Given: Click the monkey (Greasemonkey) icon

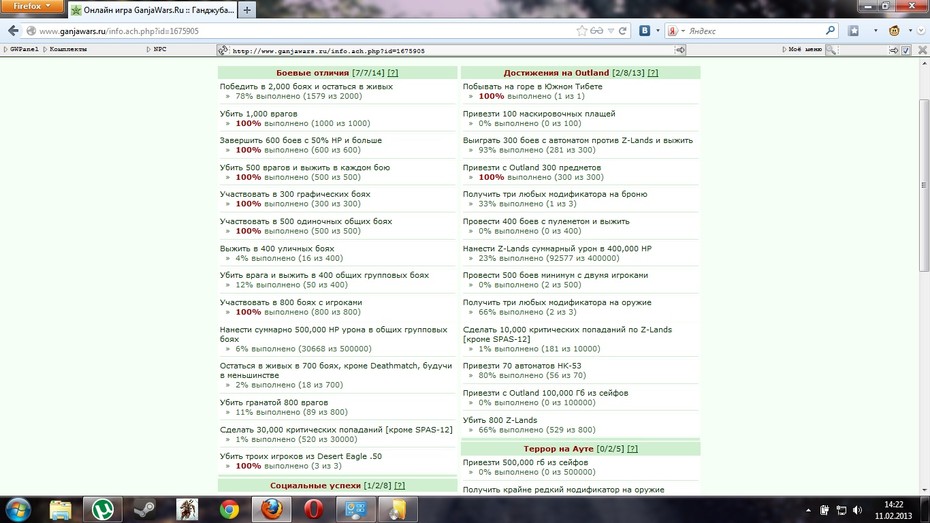Looking at the screenshot, I should point(894,31).
